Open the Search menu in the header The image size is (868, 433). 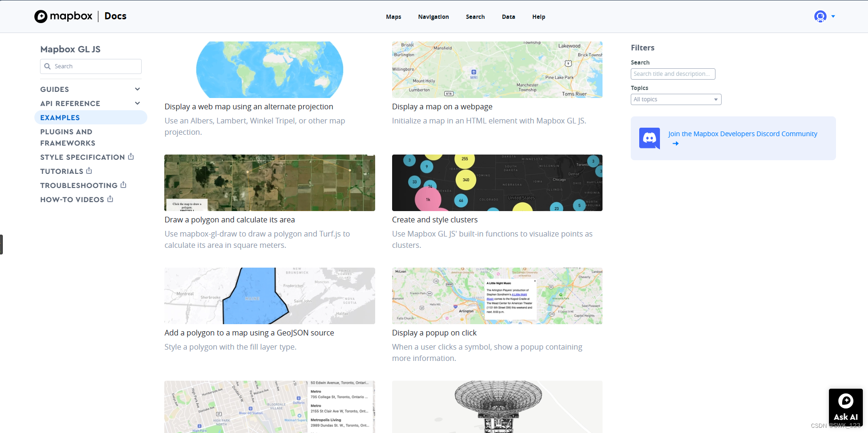[475, 17]
